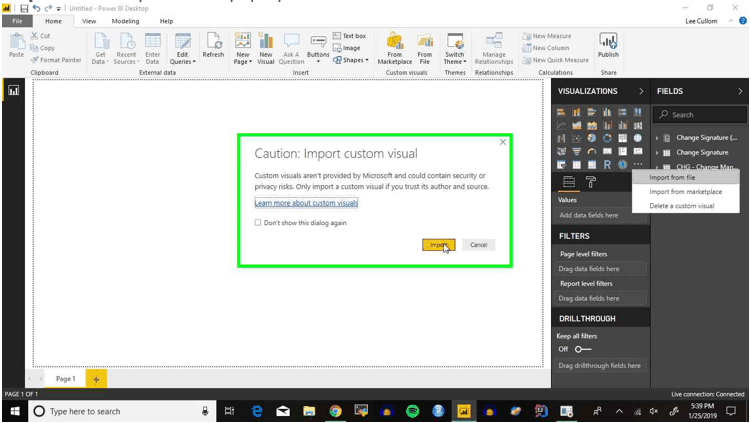Save the report with the floppy icon
Image resolution: width=751 pixels, height=423 pixels.
[x=24, y=8]
